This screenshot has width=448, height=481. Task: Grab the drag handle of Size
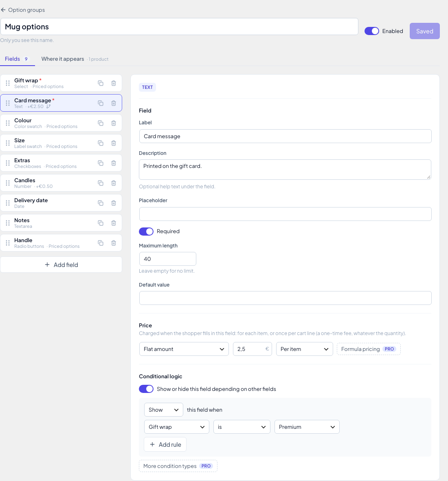pos(8,143)
